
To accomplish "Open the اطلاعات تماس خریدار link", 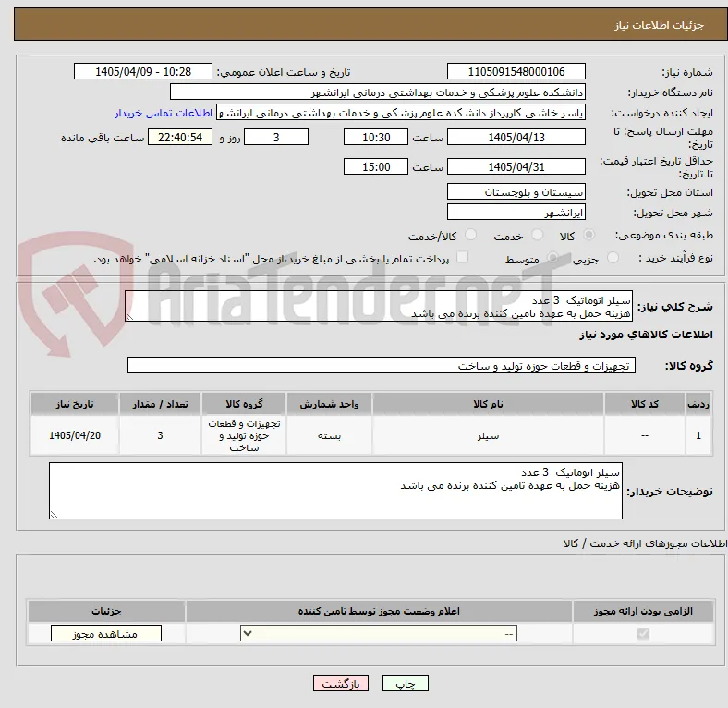I will (x=164, y=113).
